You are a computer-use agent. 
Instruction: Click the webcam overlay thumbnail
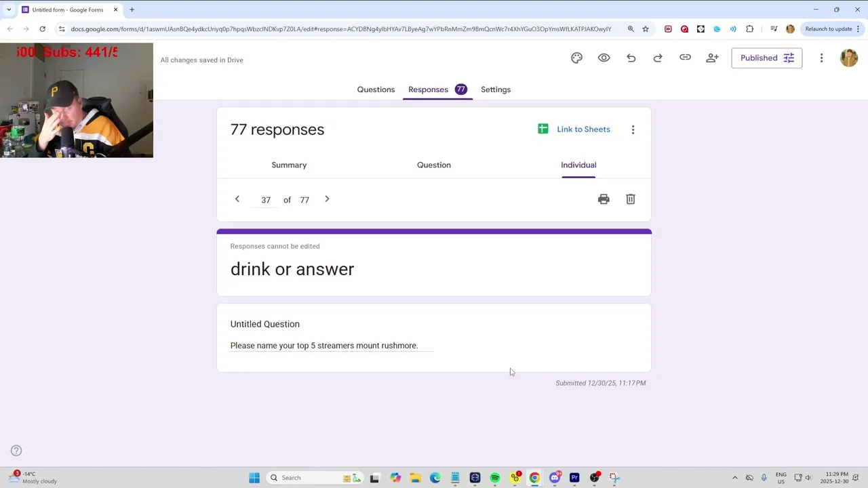coord(77,100)
